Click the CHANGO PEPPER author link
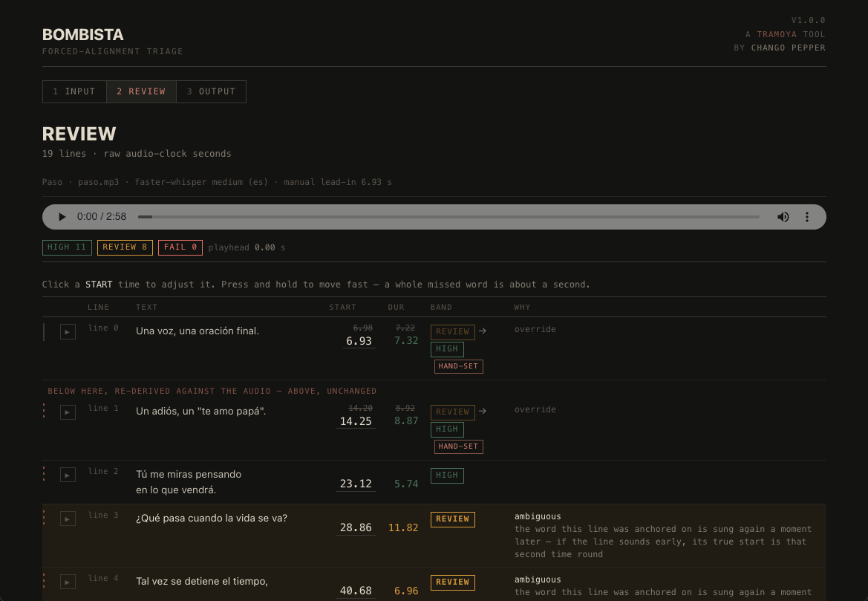This screenshot has height=601, width=868. click(x=789, y=48)
